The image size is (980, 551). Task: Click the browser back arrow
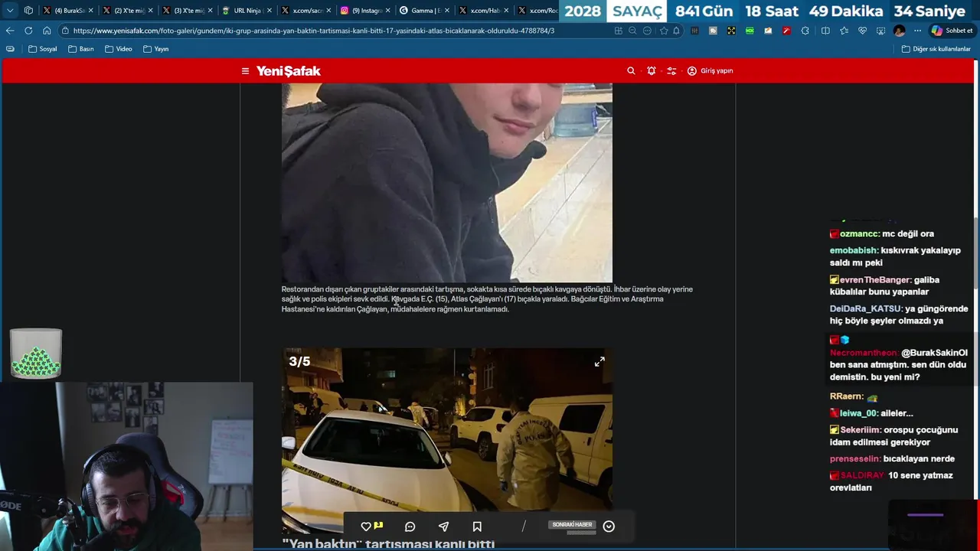[x=10, y=31]
